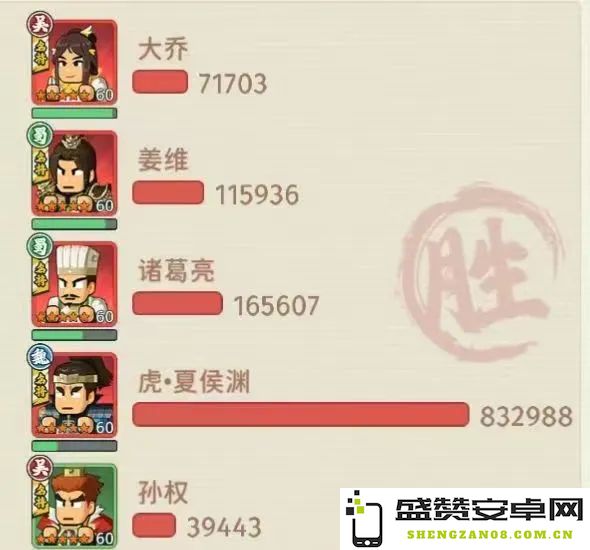Select the 虎·夏侯渊 hero portrait
Image resolution: width=590 pixels, height=550 pixels.
coord(74,395)
